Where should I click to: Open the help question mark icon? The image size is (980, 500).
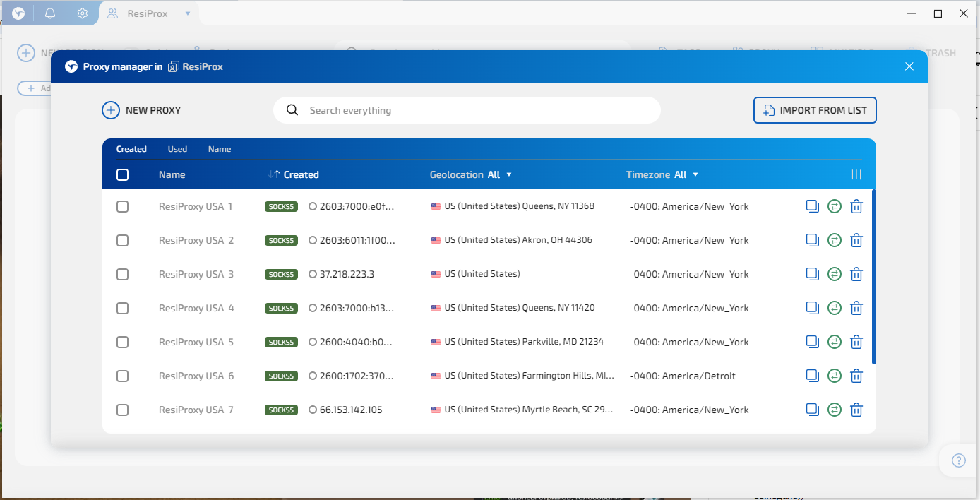(x=959, y=460)
